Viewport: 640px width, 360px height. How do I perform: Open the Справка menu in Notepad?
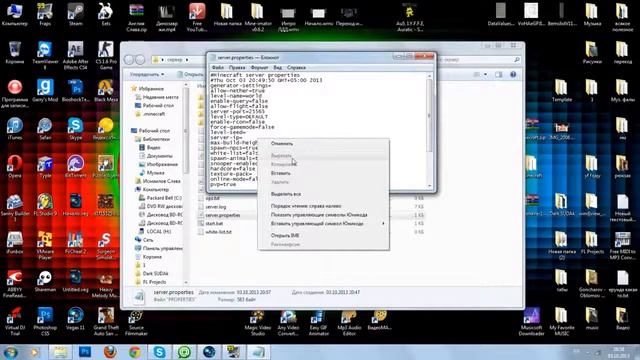pyautogui.click(x=296, y=67)
